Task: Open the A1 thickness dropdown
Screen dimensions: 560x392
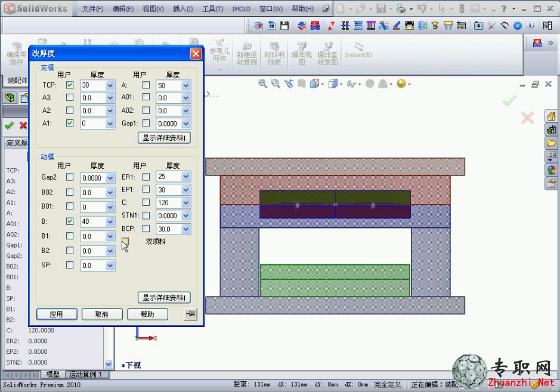Action: tap(110, 124)
